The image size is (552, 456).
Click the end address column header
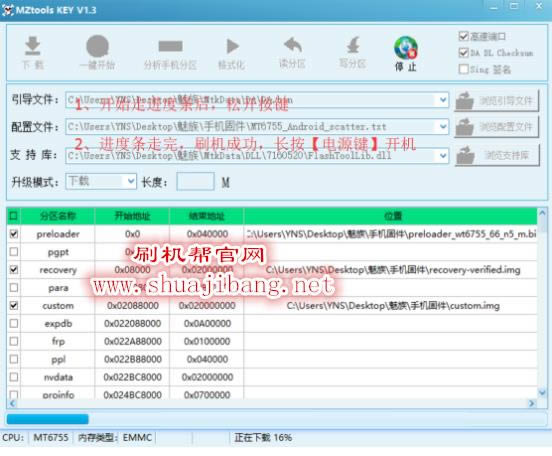(207, 216)
